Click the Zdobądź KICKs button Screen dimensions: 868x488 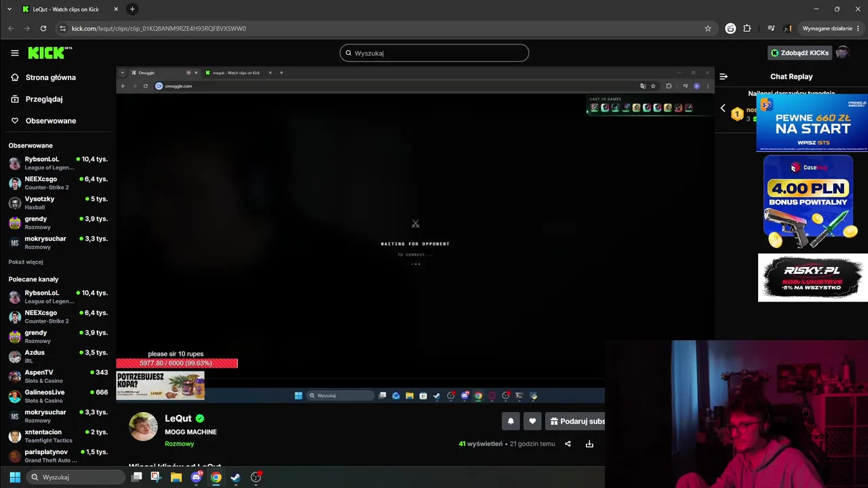pyautogui.click(x=799, y=53)
